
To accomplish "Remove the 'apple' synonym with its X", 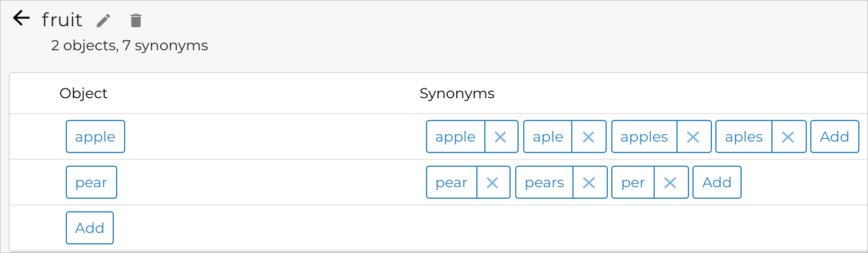I will [501, 137].
